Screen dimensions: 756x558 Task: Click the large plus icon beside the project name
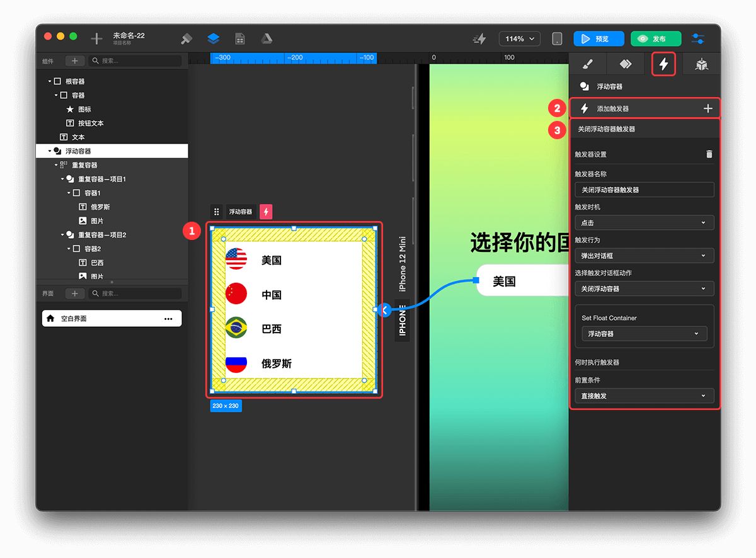[x=96, y=39]
